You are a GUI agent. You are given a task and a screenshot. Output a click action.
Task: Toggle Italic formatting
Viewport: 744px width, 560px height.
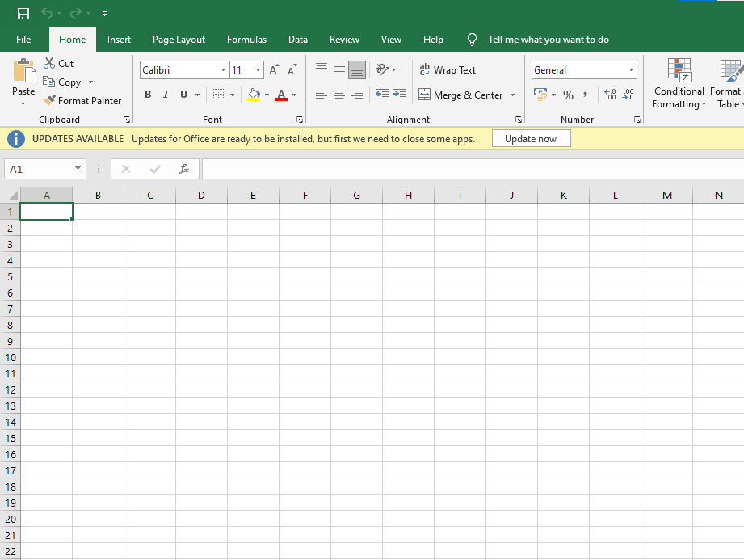click(166, 95)
